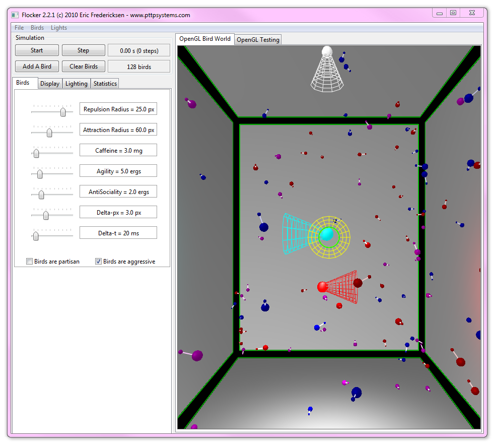The image size is (499, 448).
Task: Open the File menu
Action: 19,28
